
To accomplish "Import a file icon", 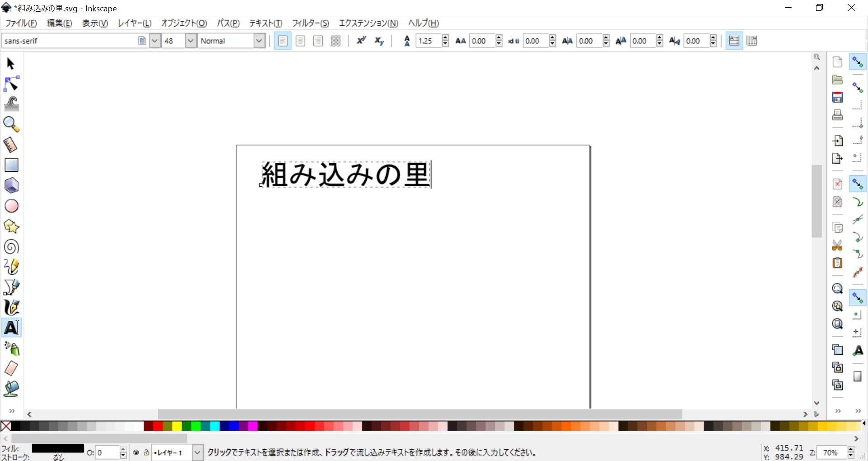I will pyautogui.click(x=837, y=141).
